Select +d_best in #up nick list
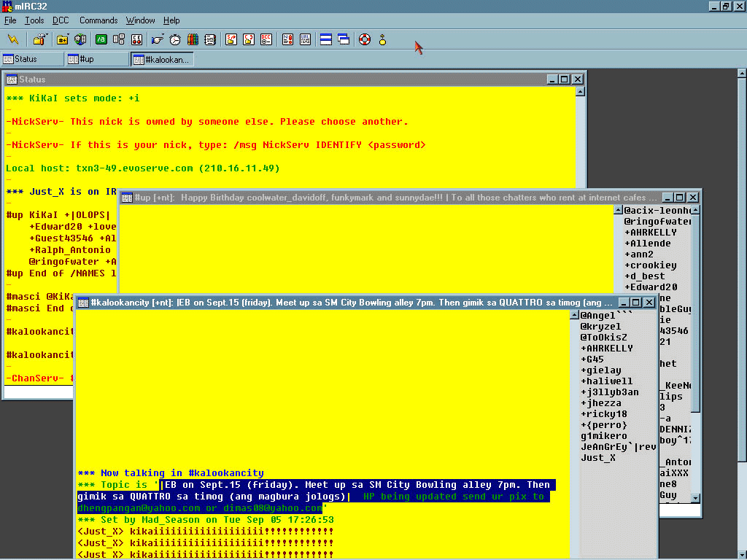This screenshot has height=560, width=747. 644,276
